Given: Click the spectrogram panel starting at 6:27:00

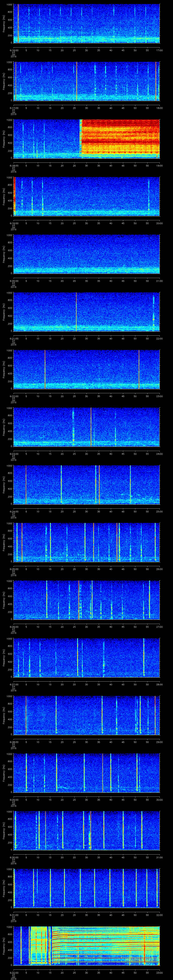Looking at the screenshot, I should pyautogui.click(x=86, y=658).
